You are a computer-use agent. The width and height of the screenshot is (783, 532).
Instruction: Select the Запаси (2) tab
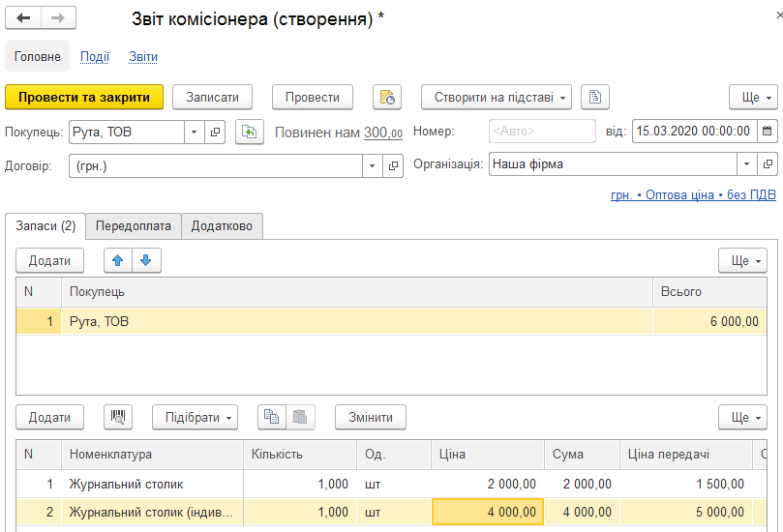coord(45,226)
